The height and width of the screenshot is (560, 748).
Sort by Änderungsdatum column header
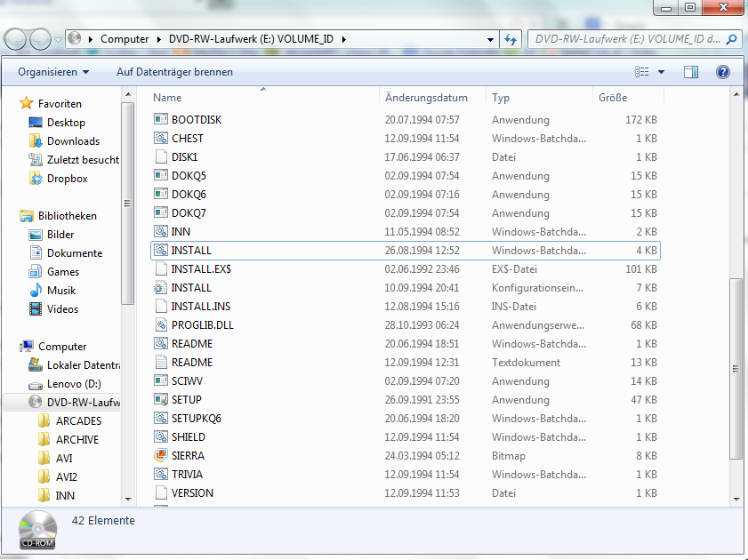[425, 98]
